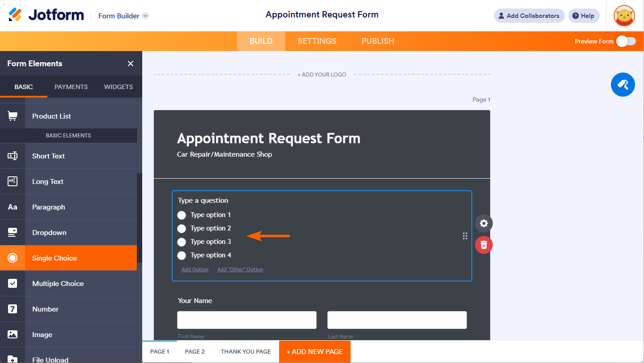Select the 'Type option 3' radio button

[x=182, y=242]
